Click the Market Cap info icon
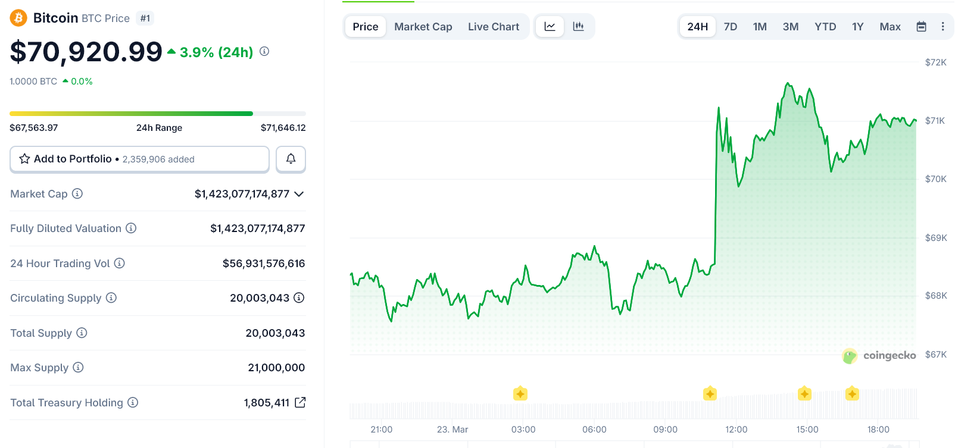This screenshot has height=448, width=980. [x=77, y=194]
